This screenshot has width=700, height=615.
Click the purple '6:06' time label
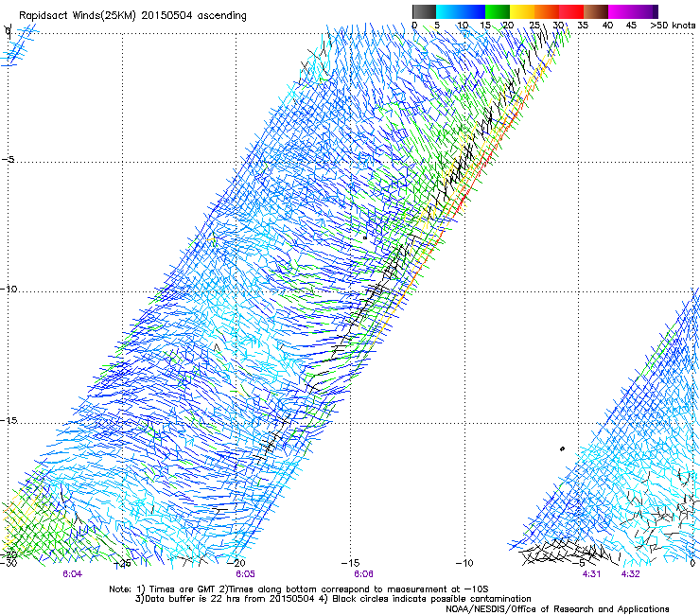pyautogui.click(x=363, y=574)
